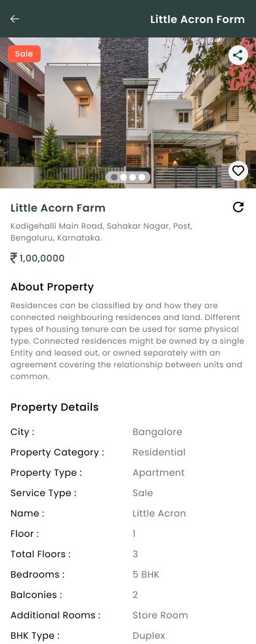
Task: Tap the Little Acron Form header title
Action: (198, 19)
